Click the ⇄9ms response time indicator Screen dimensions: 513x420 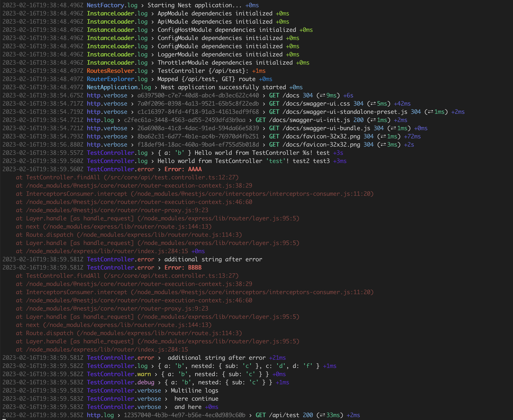(x=328, y=95)
